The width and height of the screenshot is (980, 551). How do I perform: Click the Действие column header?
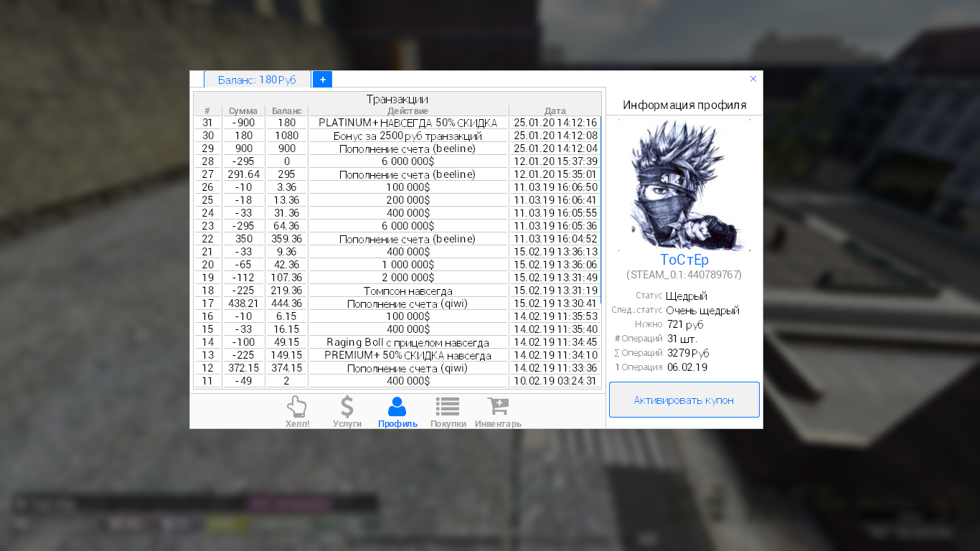click(x=407, y=111)
